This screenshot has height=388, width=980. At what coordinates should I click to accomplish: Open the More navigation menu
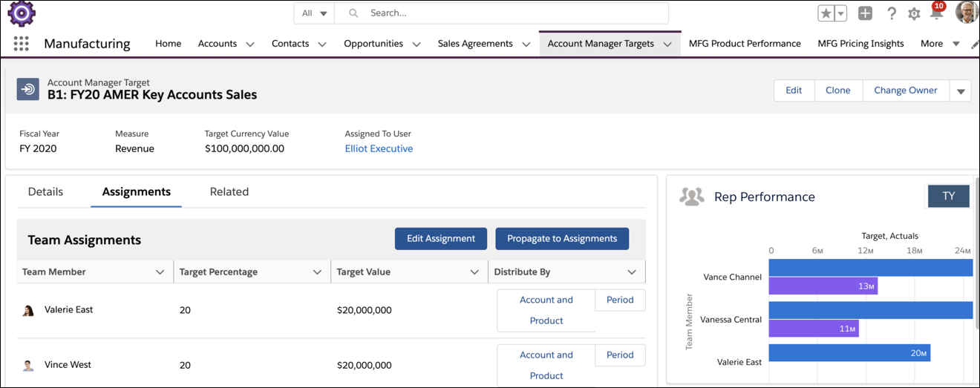(x=940, y=44)
